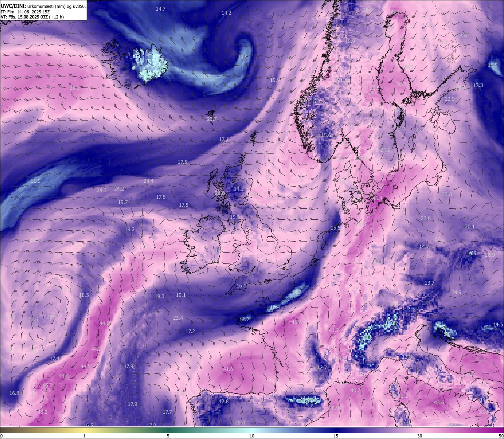Click the '16.8' value at left edge
504x439 pixels.
coord(14,393)
